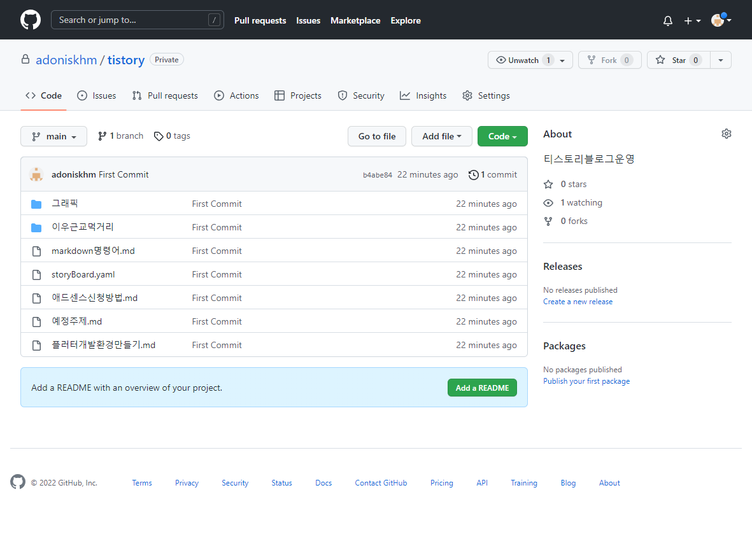Switch to the Code tab
Image resolution: width=752 pixels, height=560 pixels.
pos(44,95)
